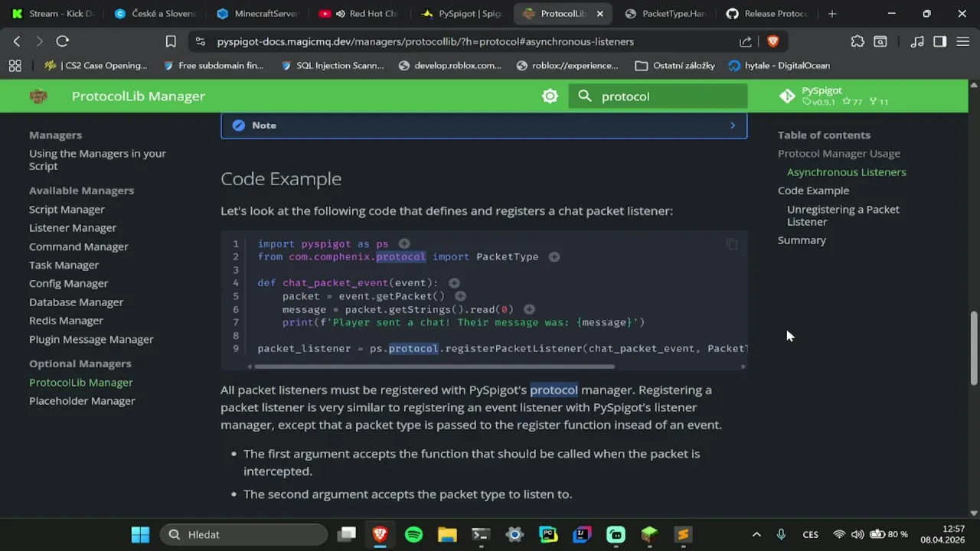Open SQL Injection Scann bookmark

point(332,66)
